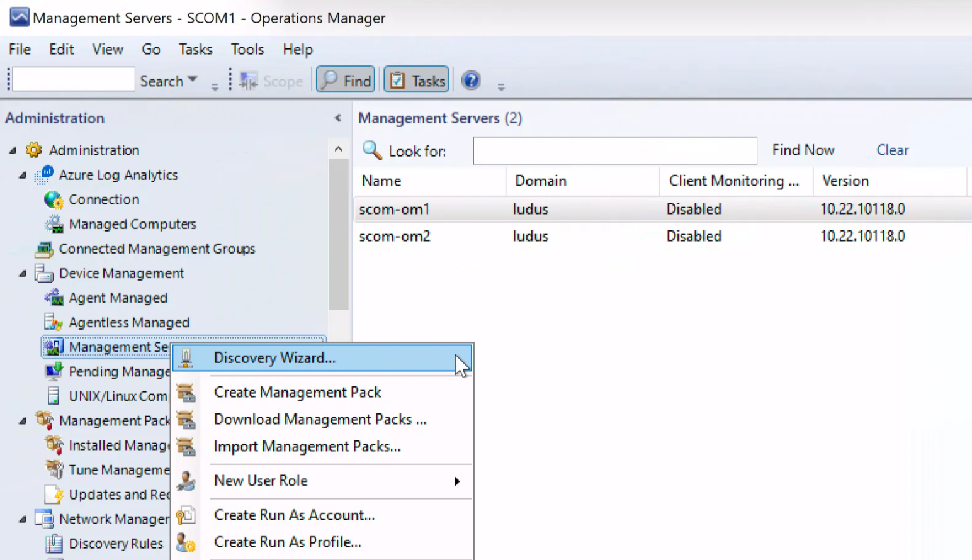Select Import Management Packs menu entry

pyautogui.click(x=307, y=447)
